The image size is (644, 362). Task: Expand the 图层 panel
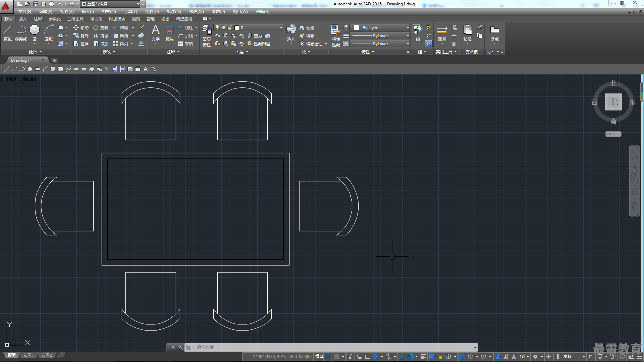(x=241, y=52)
